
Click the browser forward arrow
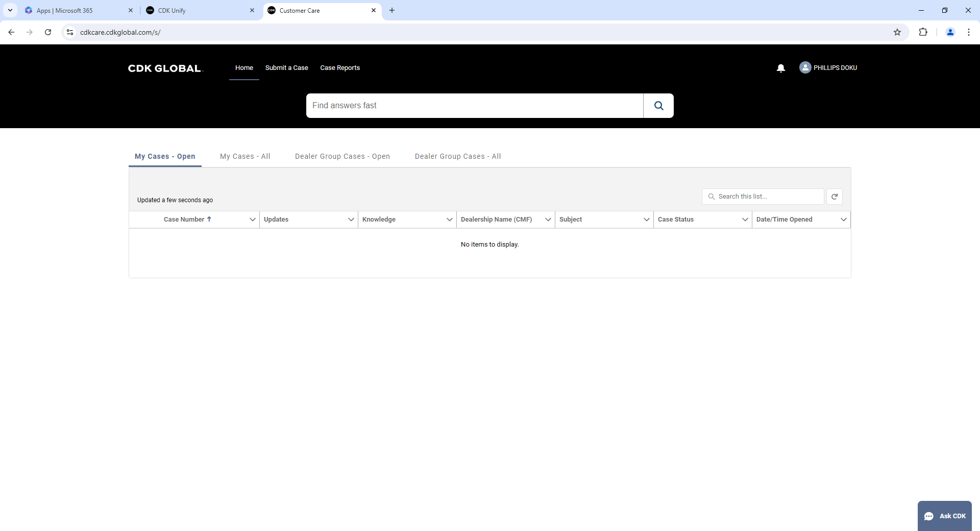[x=30, y=32]
